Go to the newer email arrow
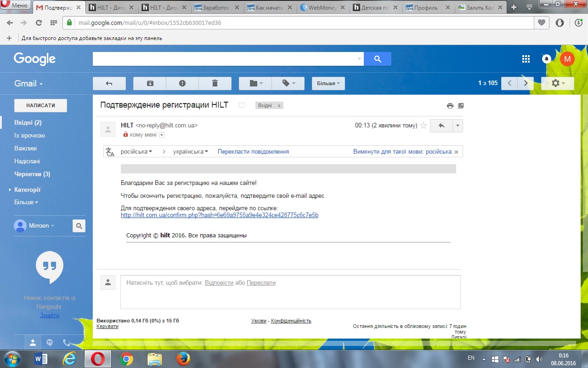The image size is (588, 368). (x=509, y=83)
